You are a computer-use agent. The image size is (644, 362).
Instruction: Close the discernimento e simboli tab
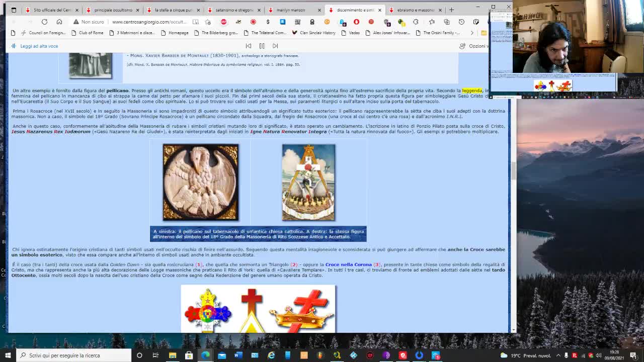[379, 10]
